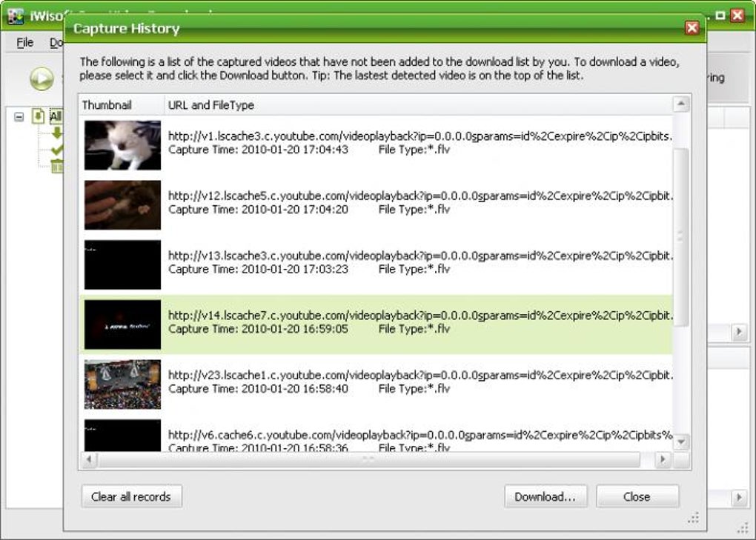Viewport: 756px width, 540px height.
Task: Click the All downloads tree icon
Action: (38, 116)
